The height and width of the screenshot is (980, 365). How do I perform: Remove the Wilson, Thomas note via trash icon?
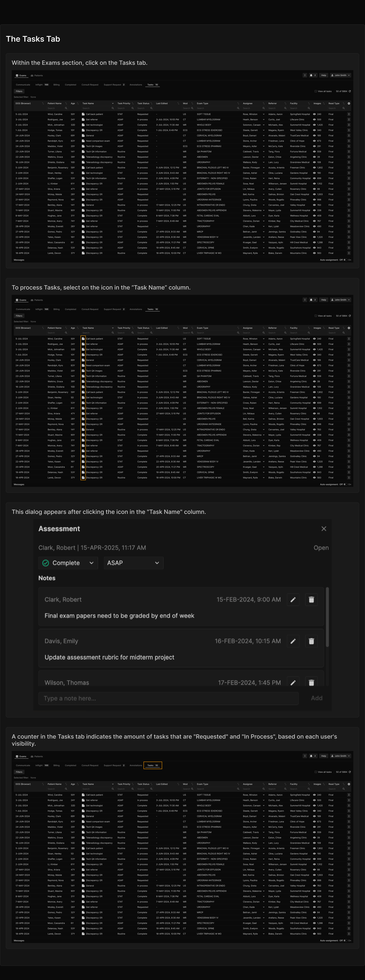(x=311, y=683)
